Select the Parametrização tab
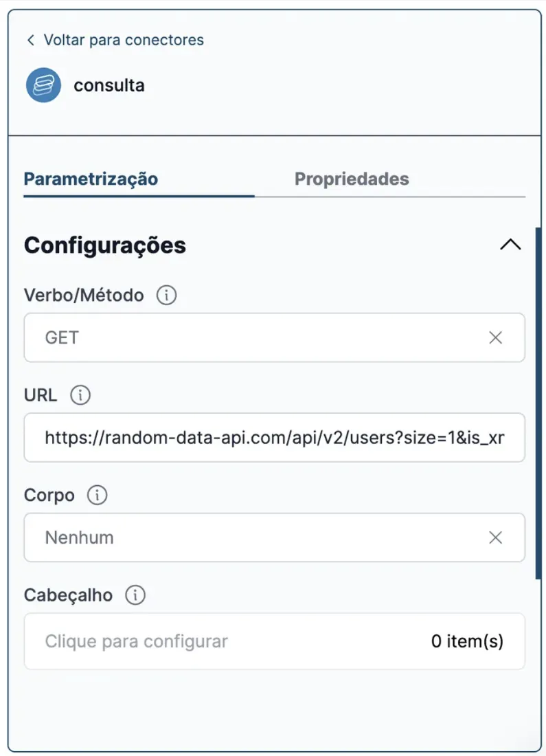Screen dimensions: 546x756 tap(91, 179)
